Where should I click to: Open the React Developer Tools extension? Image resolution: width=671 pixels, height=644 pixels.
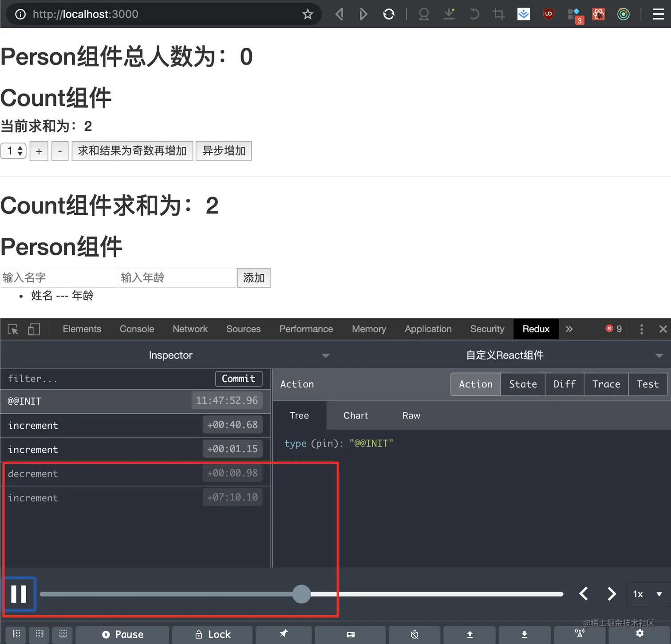(598, 14)
